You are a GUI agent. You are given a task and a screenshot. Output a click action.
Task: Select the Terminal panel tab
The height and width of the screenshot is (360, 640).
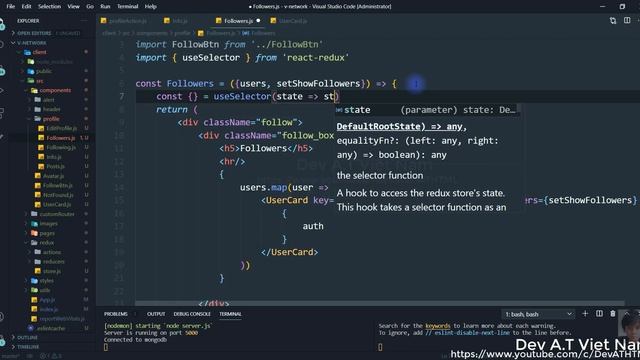[230, 314]
